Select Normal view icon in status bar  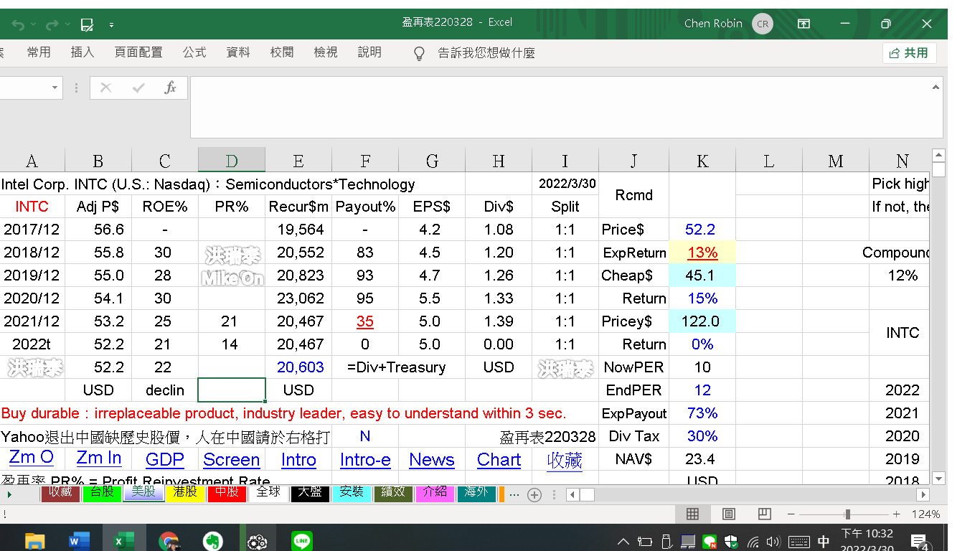click(x=692, y=514)
